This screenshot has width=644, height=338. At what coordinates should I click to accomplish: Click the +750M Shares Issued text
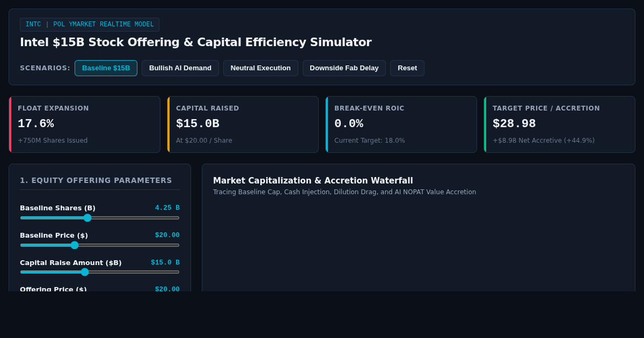(53, 141)
